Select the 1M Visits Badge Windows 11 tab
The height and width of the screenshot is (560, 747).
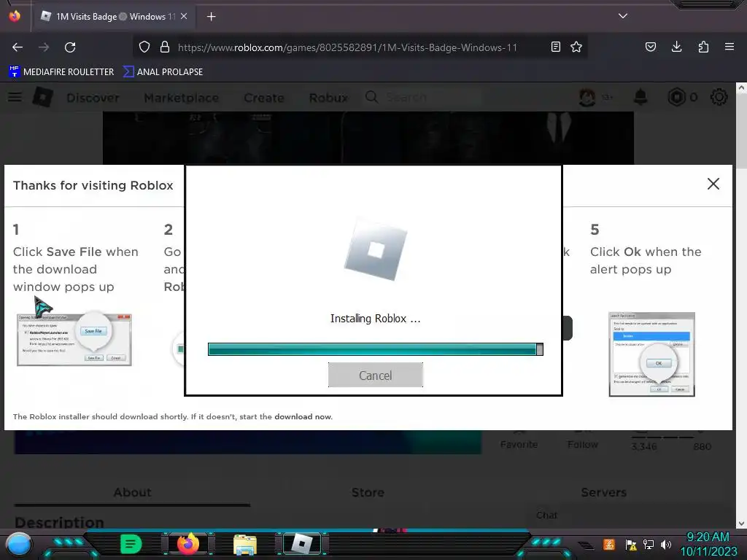click(113, 17)
